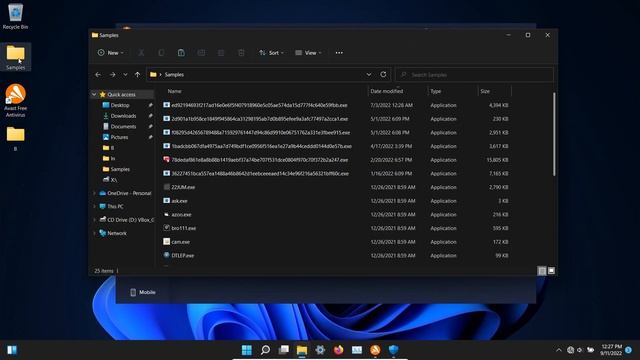Open Windows Security shield on taskbar
Image resolution: width=640 pixels, height=360 pixels.
(x=393, y=350)
